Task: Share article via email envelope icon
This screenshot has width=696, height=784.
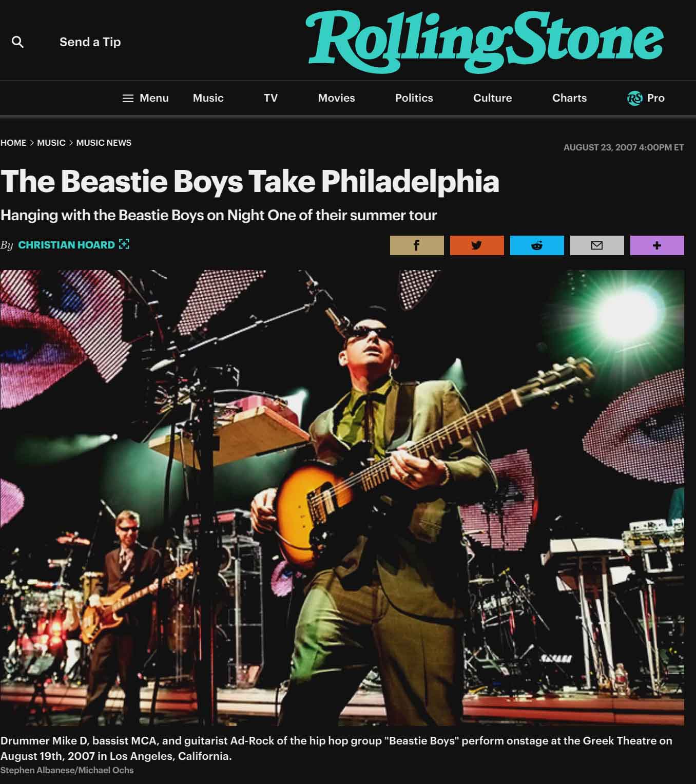Action: pos(597,245)
